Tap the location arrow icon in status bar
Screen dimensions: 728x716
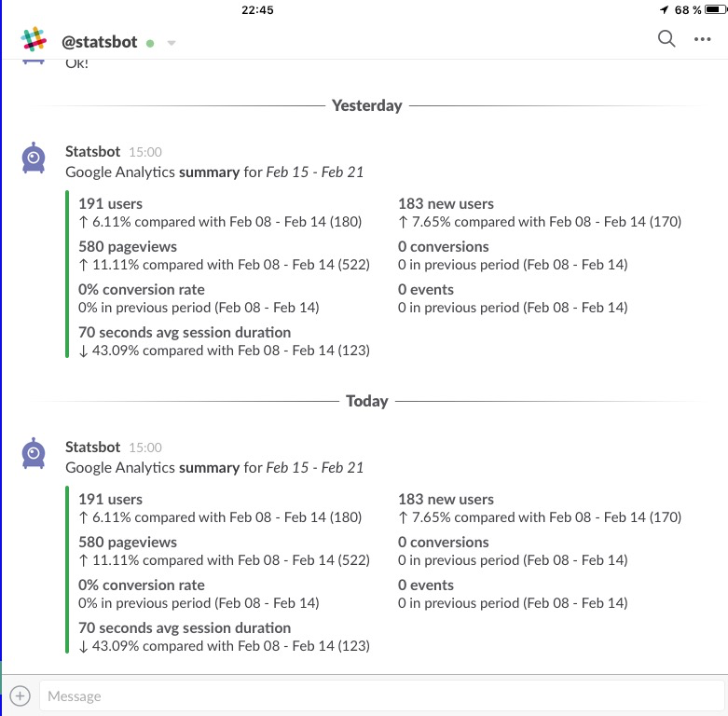665,9
